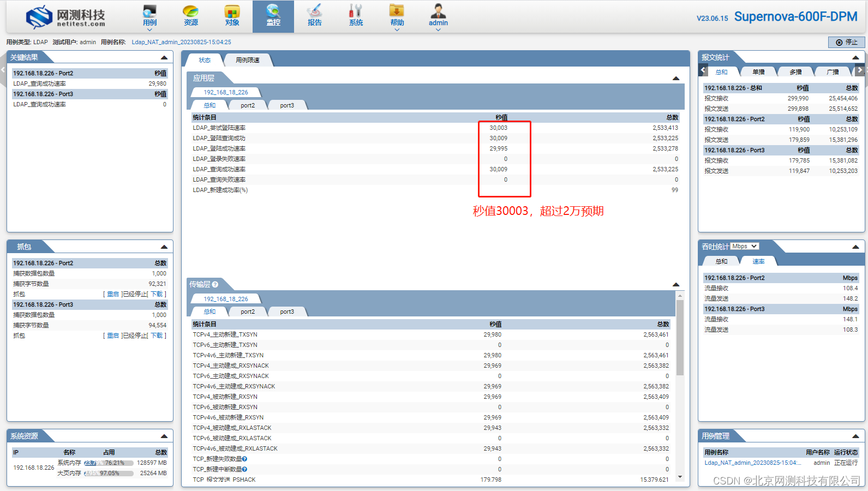Collapse the 关键结果 panel
The width and height of the screenshot is (868, 491).
pyautogui.click(x=164, y=57)
